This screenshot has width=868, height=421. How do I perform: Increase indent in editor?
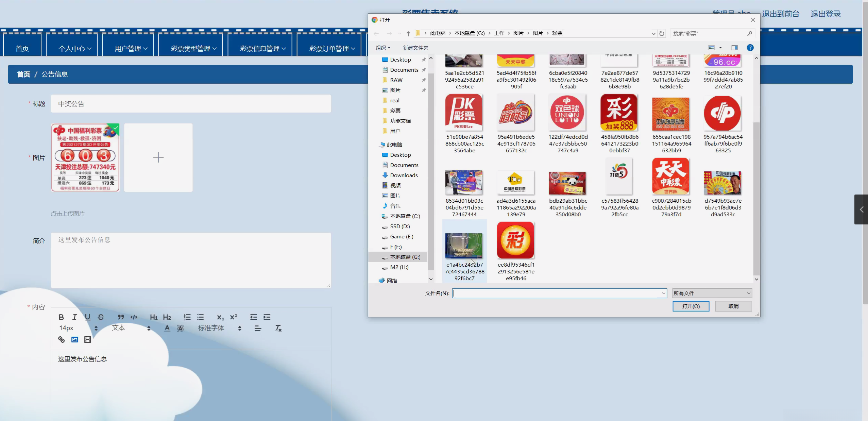[267, 317]
